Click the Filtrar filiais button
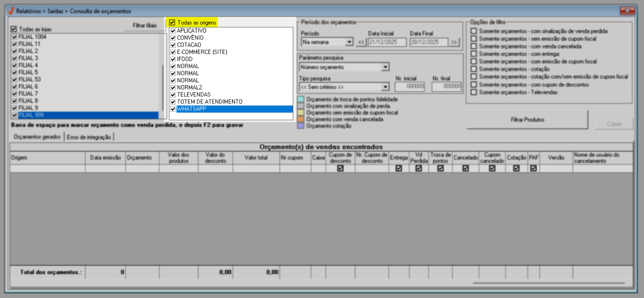 pyautogui.click(x=145, y=25)
